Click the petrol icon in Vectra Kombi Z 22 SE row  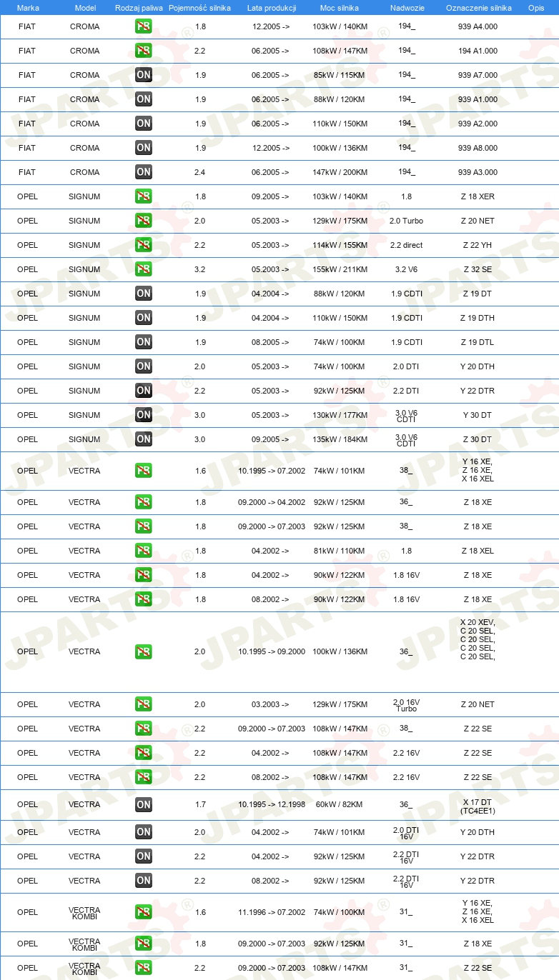(x=144, y=968)
